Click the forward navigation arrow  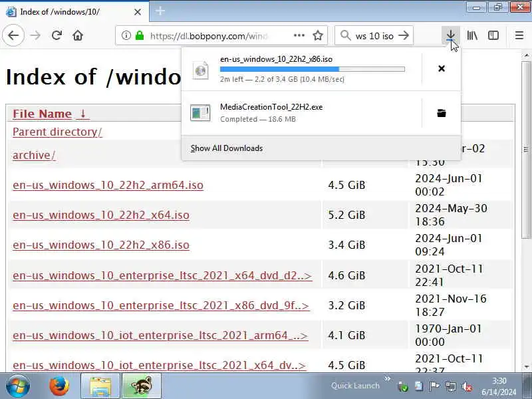[x=35, y=35]
